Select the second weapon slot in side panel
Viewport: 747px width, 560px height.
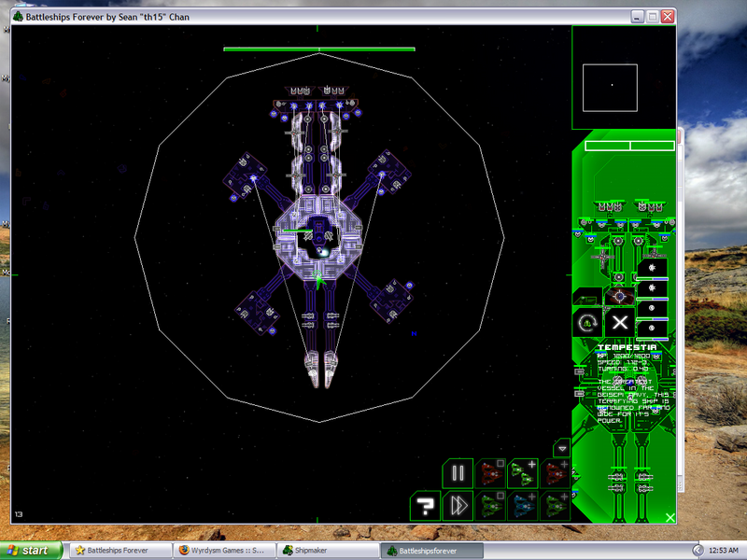(x=652, y=289)
